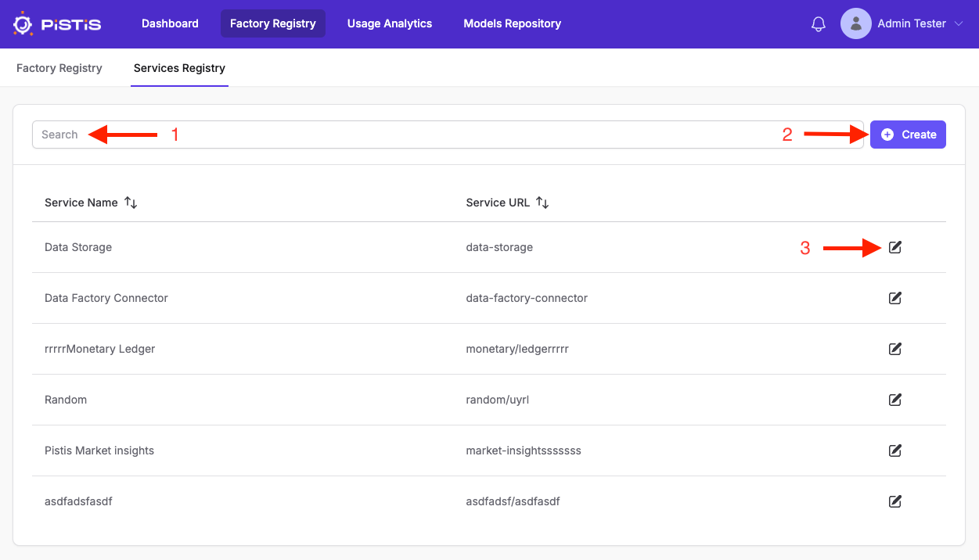Image resolution: width=979 pixels, height=560 pixels.
Task: Click the data-storage URL cell
Action: pos(499,247)
